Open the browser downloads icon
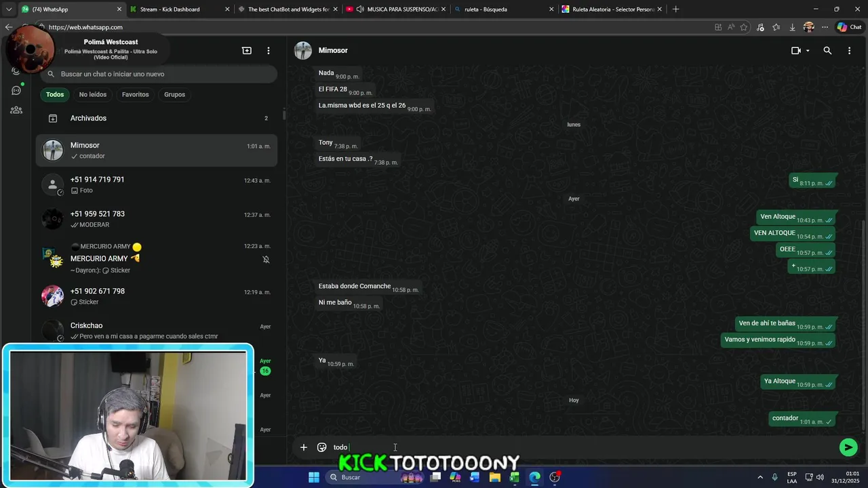This screenshot has height=488, width=868. 792,27
